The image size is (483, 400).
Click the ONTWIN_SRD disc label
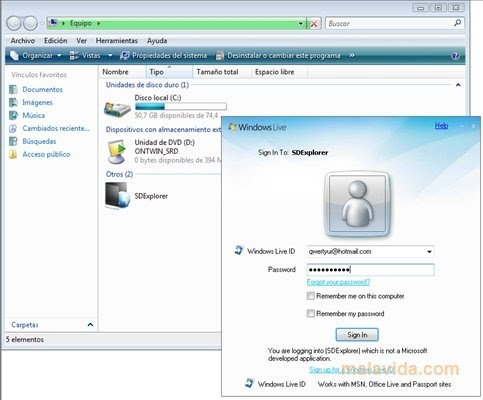[x=156, y=151]
